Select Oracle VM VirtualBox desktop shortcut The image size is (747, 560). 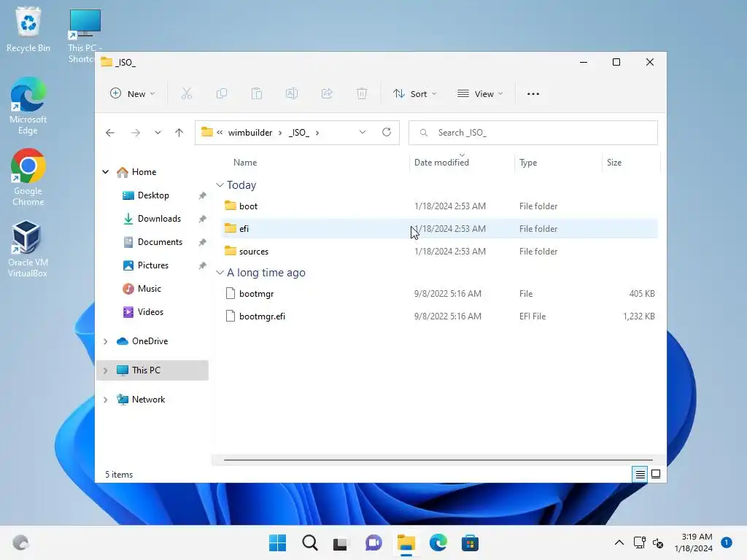[27, 249]
